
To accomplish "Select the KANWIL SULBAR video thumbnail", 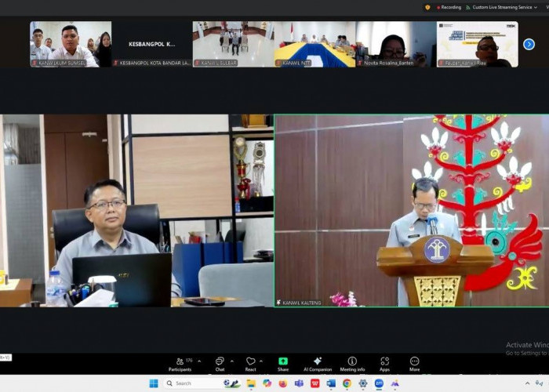I will click(x=233, y=44).
